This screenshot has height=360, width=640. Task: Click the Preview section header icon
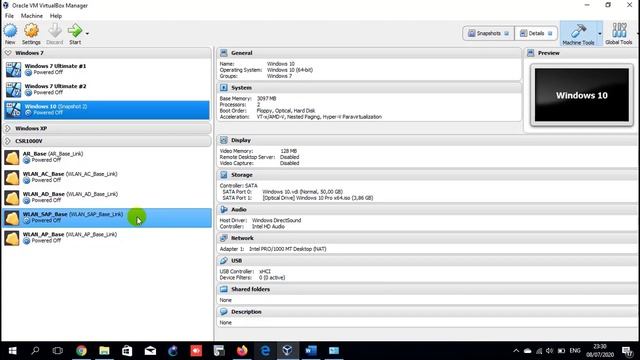pos(531,53)
